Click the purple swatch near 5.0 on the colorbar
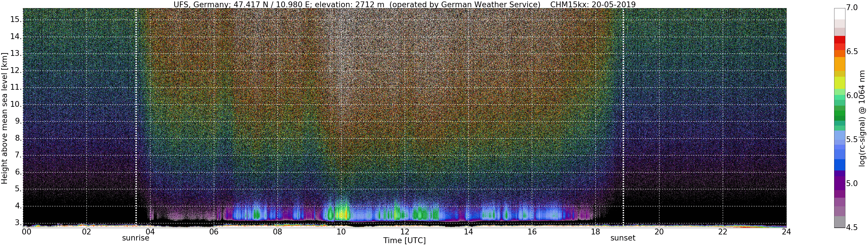This screenshot has width=868, height=246. [x=839, y=183]
